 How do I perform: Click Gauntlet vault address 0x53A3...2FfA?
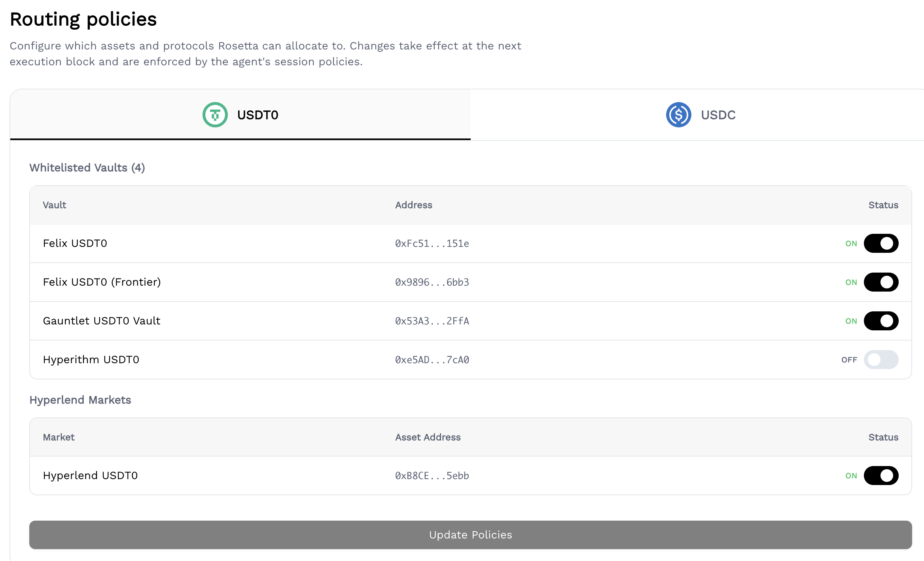pos(432,321)
